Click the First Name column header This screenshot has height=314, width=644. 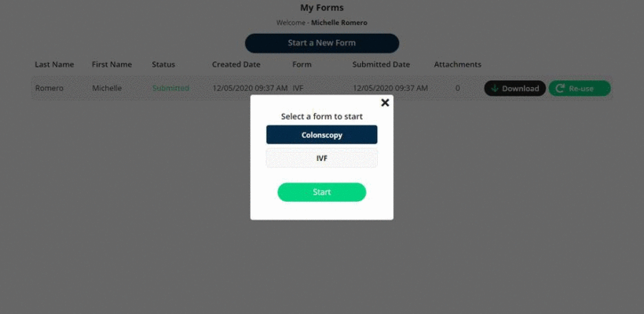coord(112,64)
